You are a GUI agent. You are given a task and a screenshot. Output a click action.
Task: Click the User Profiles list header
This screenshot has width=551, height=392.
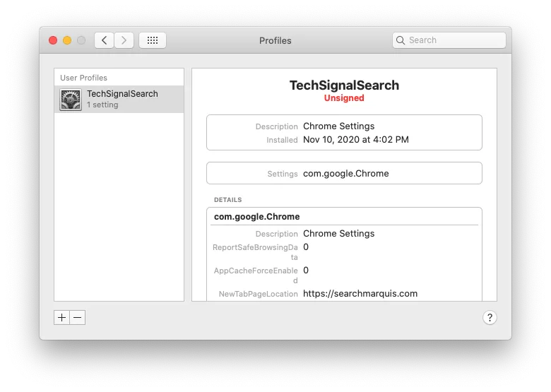[84, 78]
